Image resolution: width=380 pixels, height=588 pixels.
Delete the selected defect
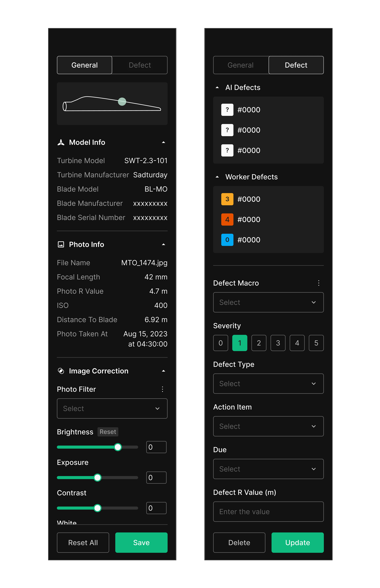[x=239, y=543]
